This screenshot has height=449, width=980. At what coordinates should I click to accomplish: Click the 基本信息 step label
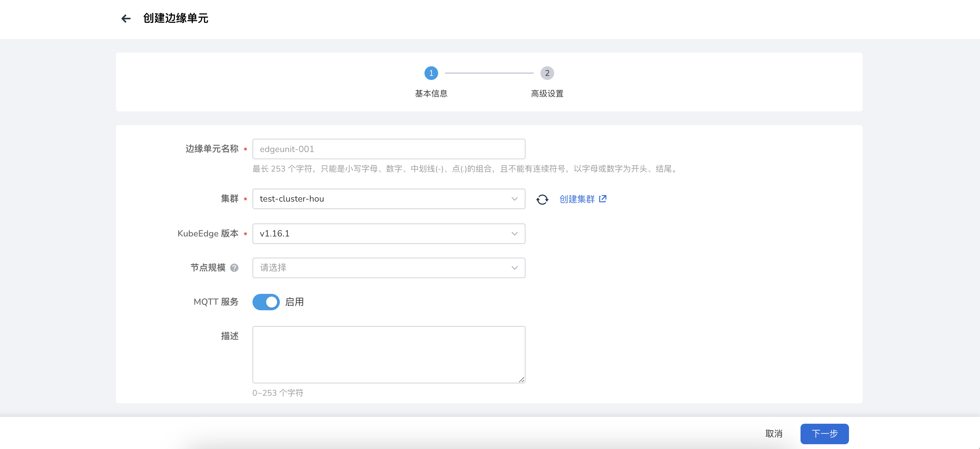coord(431,94)
